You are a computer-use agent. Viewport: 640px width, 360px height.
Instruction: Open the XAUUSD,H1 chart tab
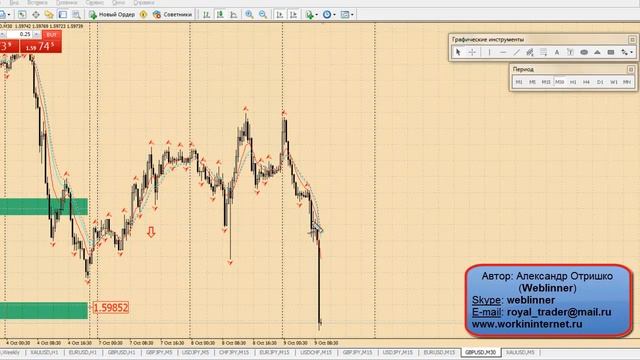(44, 352)
